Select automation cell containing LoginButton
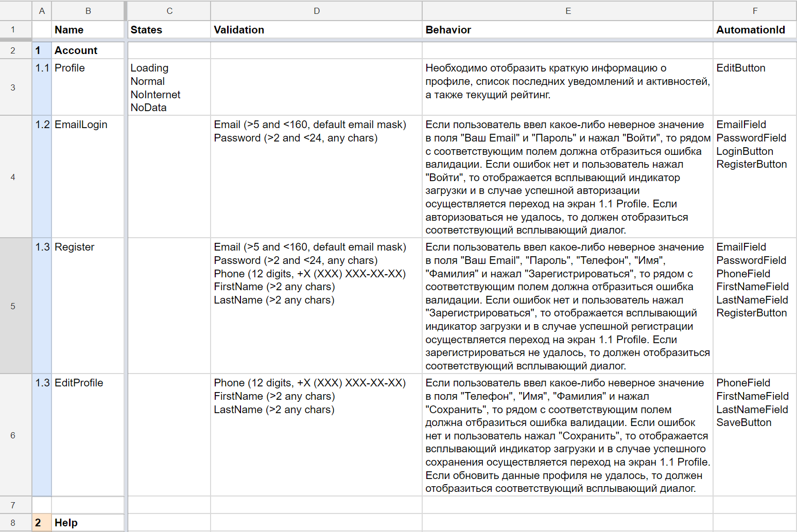The width and height of the screenshot is (797, 532). (755, 177)
